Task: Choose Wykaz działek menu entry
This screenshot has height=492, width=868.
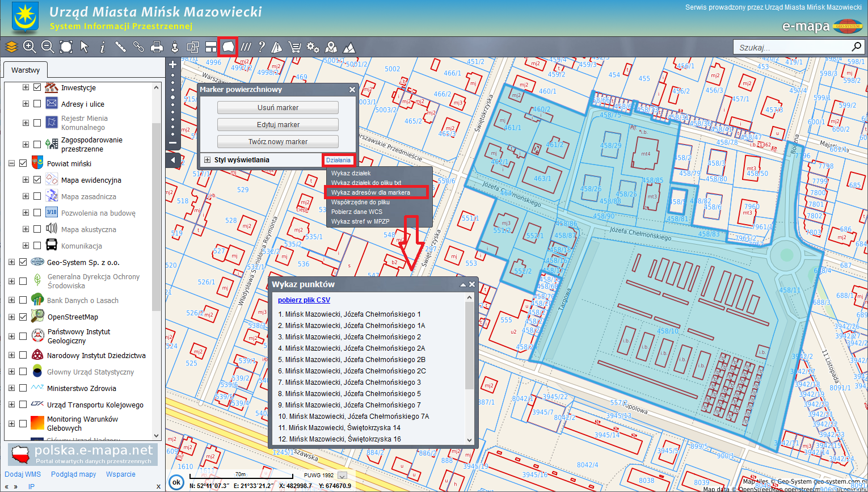Action: 351,174
